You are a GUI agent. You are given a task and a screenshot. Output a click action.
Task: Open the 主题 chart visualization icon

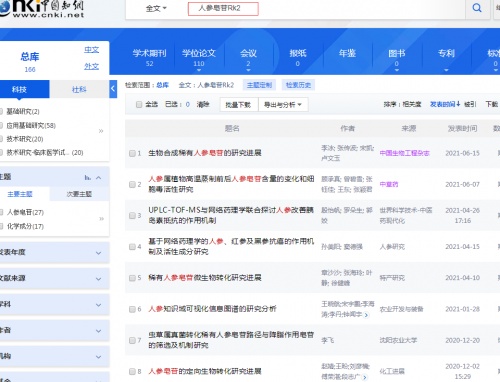pyautogui.click(x=88, y=178)
